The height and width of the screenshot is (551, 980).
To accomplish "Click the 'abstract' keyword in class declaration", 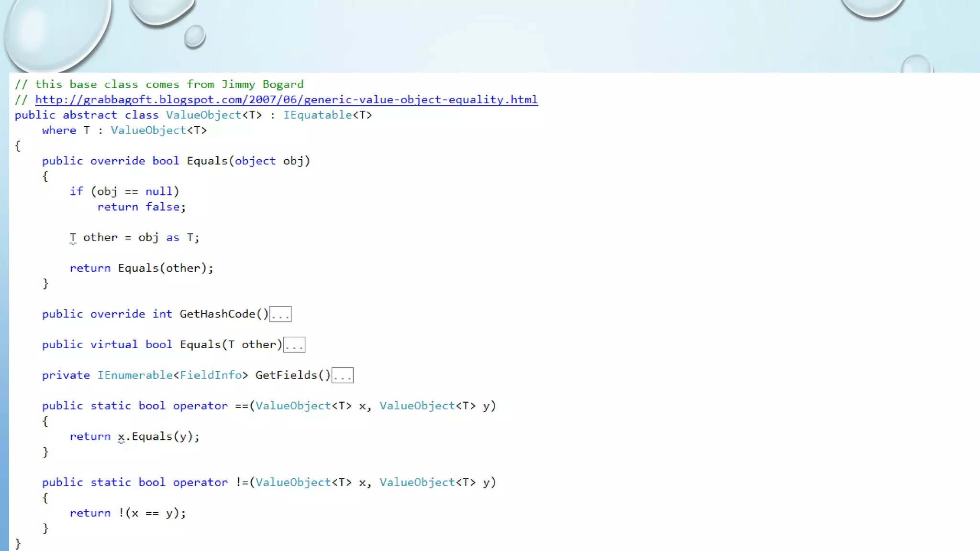I will click(x=90, y=115).
